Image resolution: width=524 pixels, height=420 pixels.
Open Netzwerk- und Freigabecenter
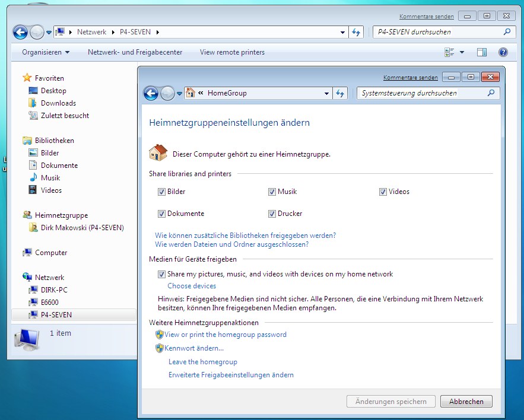(135, 52)
